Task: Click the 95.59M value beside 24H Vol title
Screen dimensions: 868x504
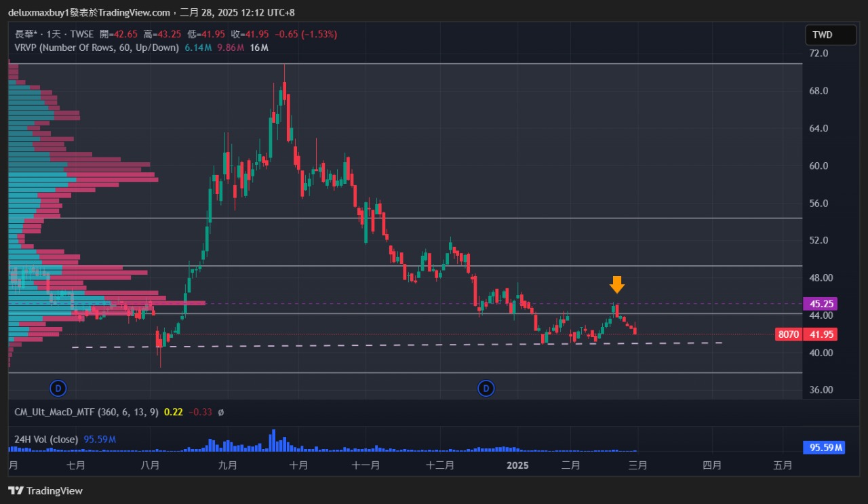Action: (x=100, y=440)
